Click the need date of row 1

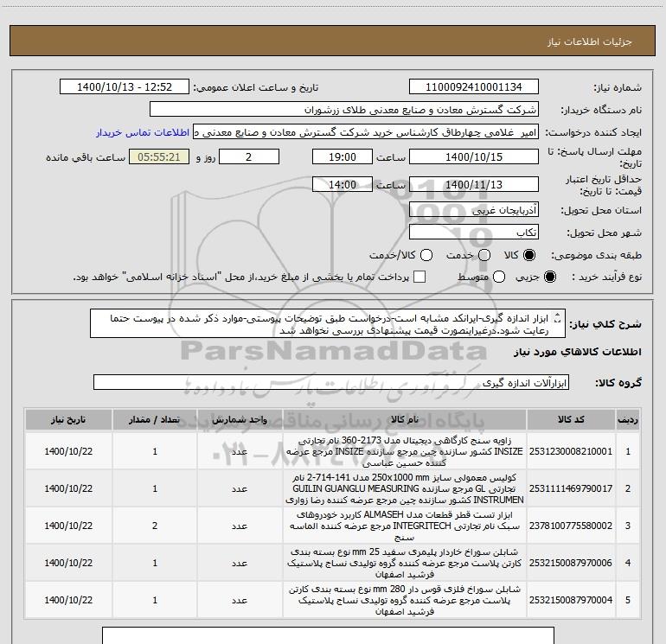click(x=68, y=452)
